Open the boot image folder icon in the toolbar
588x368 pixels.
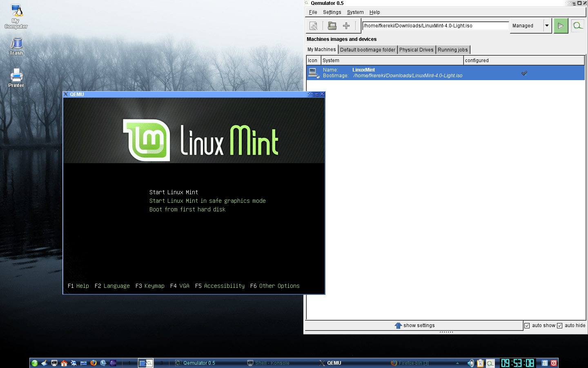tap(332, 26)
